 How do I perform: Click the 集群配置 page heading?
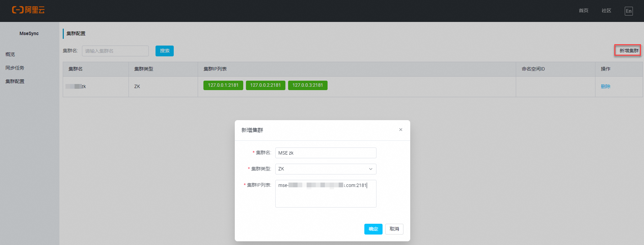[x=76, y=33]
